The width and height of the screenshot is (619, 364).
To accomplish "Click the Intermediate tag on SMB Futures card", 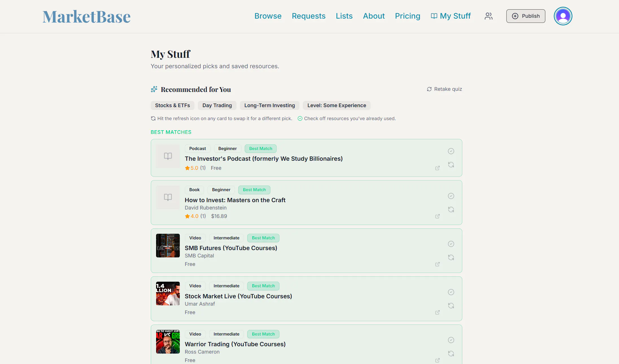I will tap(226, 238).
